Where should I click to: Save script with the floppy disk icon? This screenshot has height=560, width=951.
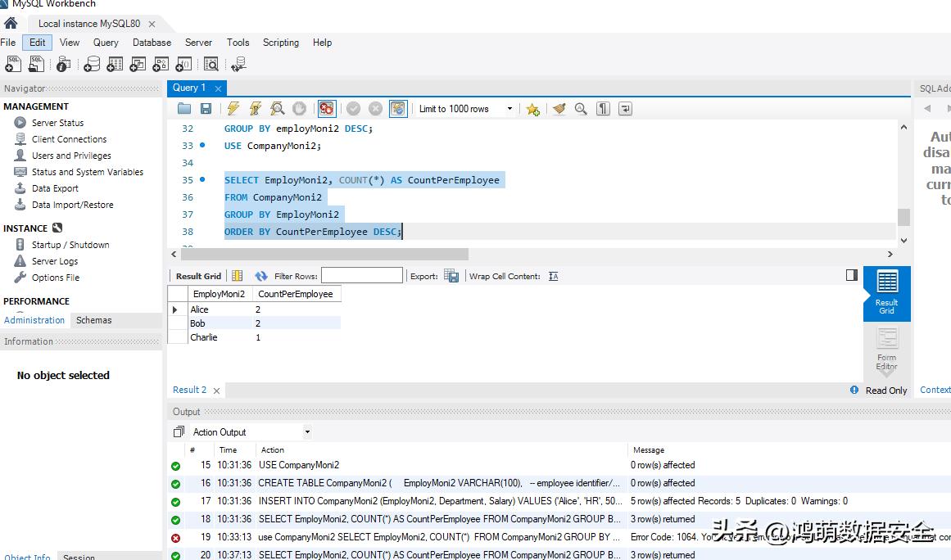click(206, 109)
